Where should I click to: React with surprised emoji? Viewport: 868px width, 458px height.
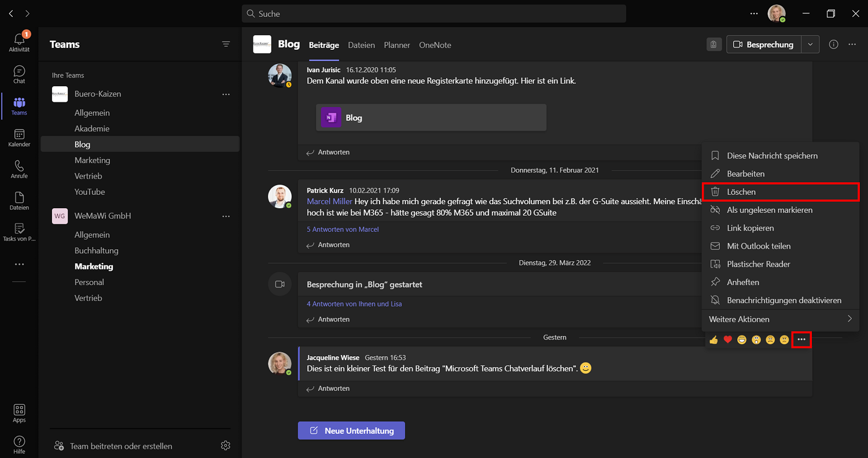click(x=756, y=340)
